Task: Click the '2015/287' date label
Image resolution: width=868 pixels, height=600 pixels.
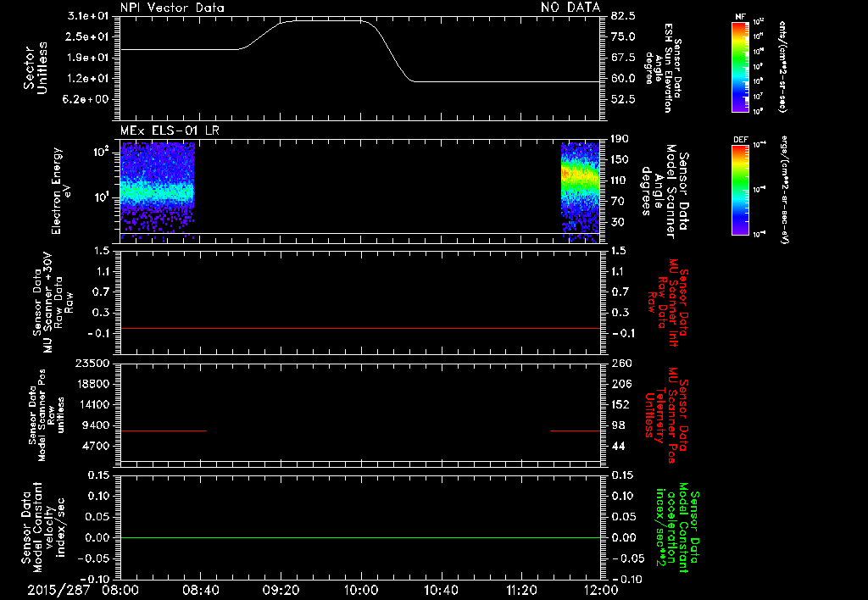Action: tap(58, 590)
